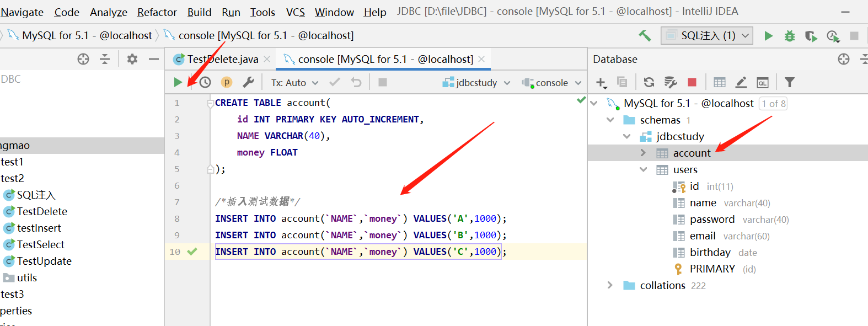Disconnect the data source with the red stop icon
Screen dimensions: 868x326
[x=692, y=82]
